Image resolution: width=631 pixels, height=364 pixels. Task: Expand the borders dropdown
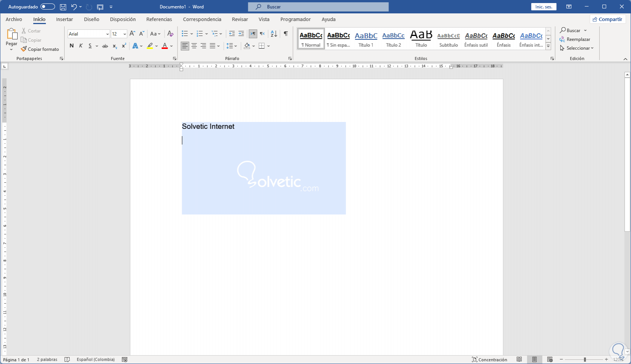[269, 46]
